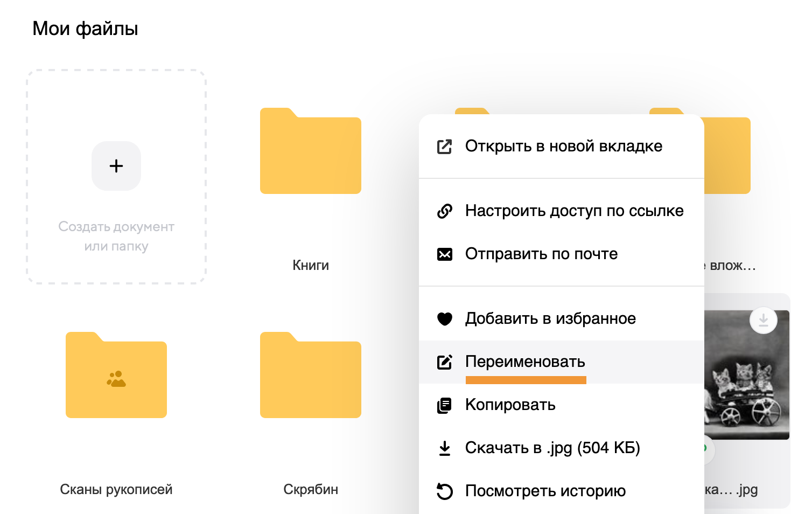Choose 'Открыть в новой вкладке'
Image resolution: width=812 pixels, height=514 pixels.
563,146
